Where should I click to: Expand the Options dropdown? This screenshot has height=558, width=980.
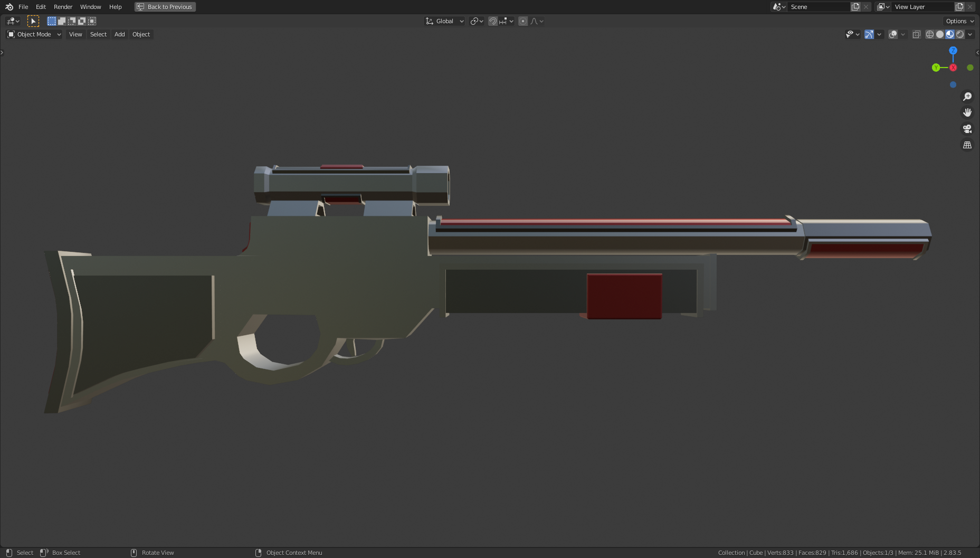point(958,21)
